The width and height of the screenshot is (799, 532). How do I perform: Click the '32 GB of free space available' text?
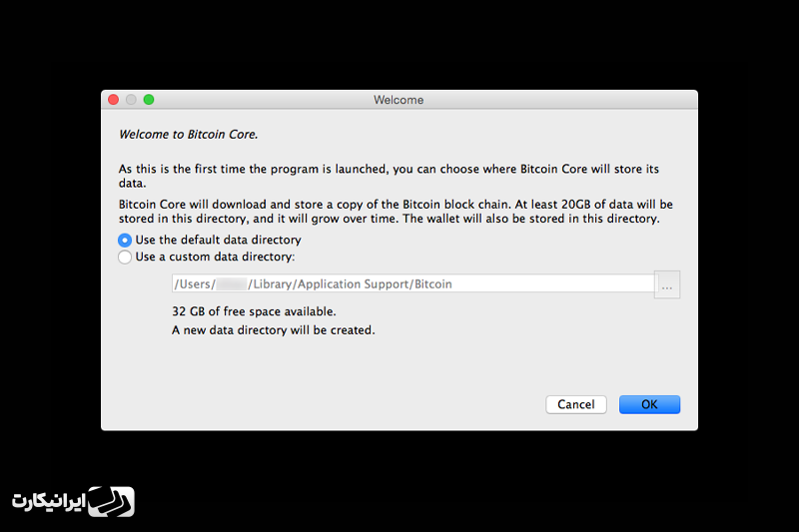[x=254, y=311]
